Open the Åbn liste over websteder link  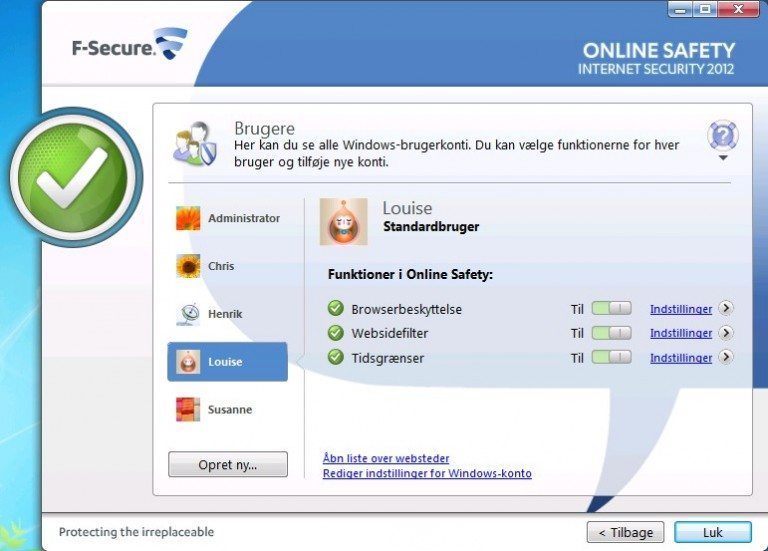click(x=386, y=458)
